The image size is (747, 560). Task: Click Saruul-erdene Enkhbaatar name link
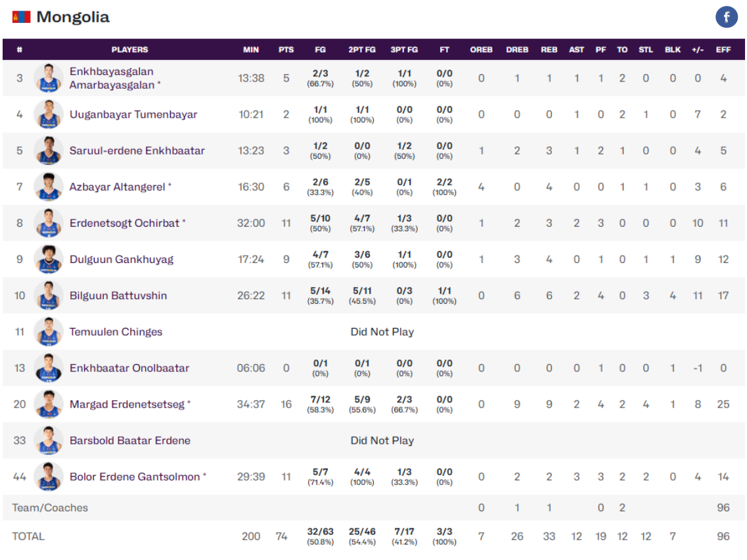(137, 151)
